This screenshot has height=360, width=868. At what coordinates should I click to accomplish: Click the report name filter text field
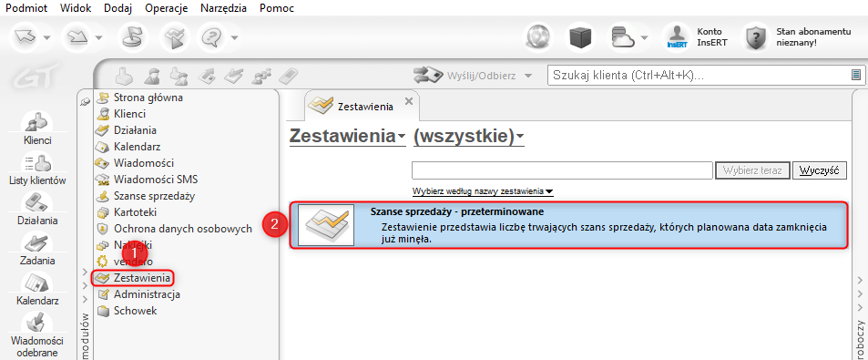562,170
